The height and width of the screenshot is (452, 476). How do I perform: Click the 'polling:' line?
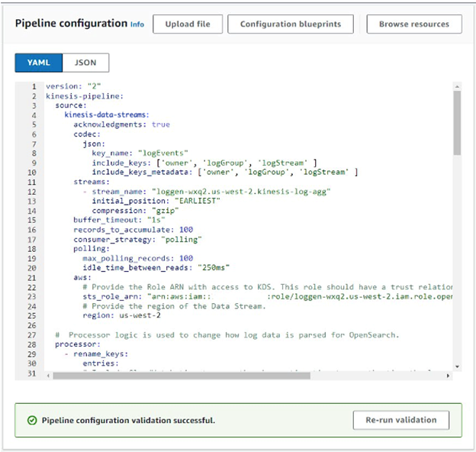(92, 249)
